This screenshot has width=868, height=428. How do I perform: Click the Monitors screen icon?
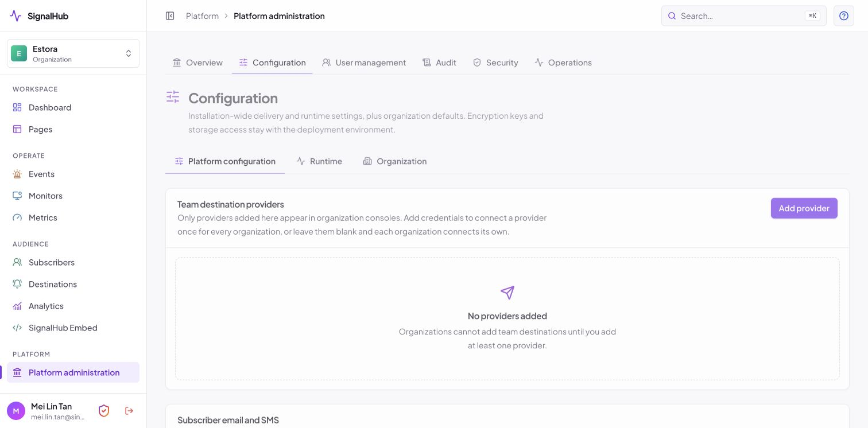pyautogui.click(x=17, y=196)
